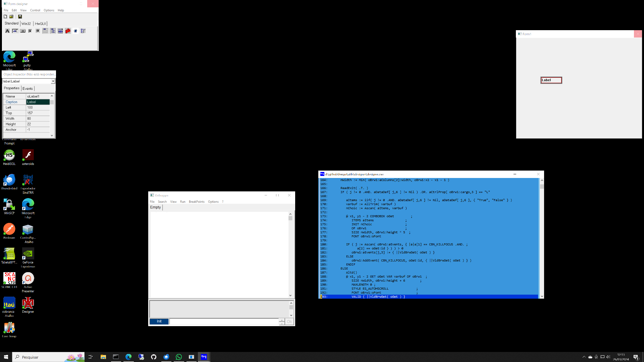Select the edit box control tool
Viewport: 644px width, 362px height.
(15, 31)
